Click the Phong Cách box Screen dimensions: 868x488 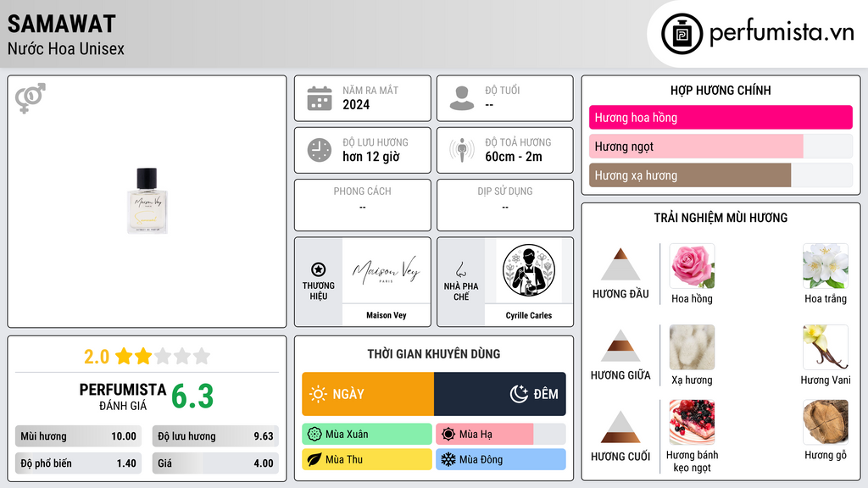tap(363, 205)
